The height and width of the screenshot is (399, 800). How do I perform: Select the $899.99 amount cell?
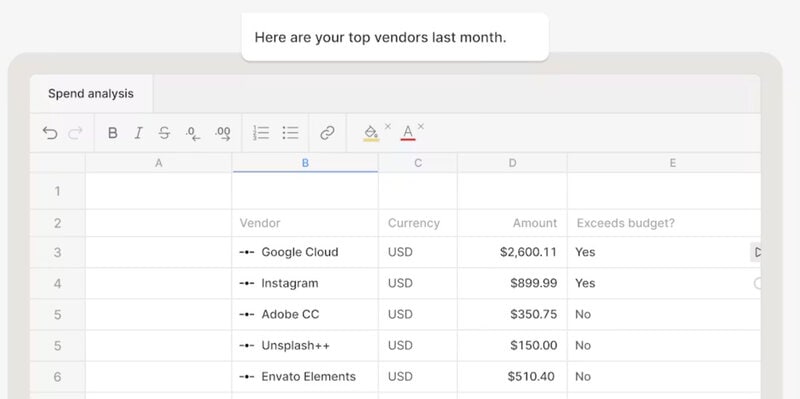[512, 283]
